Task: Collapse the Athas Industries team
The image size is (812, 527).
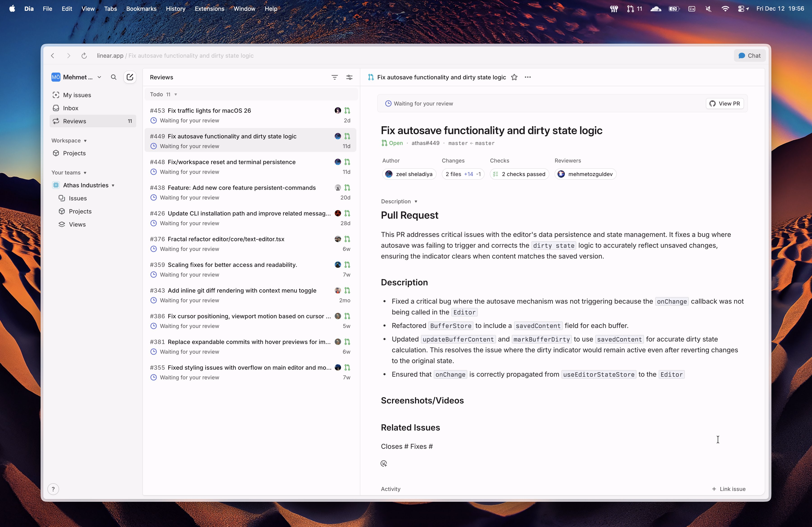Action: point(113,186)
